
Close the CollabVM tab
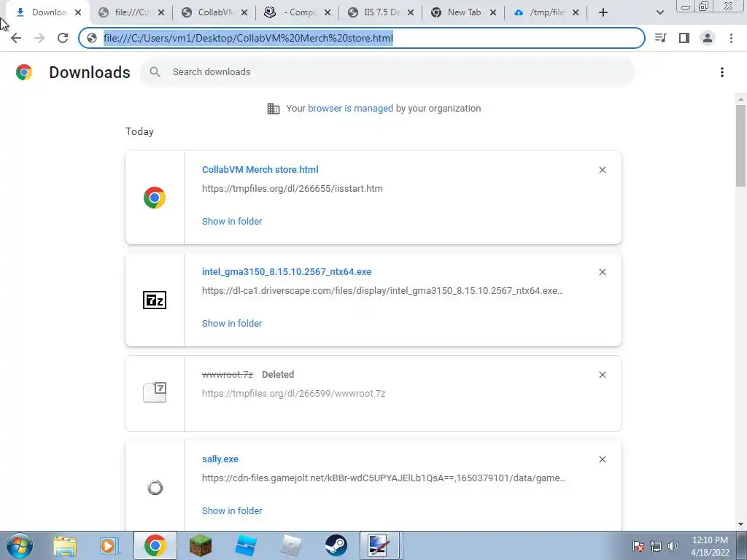244,12
